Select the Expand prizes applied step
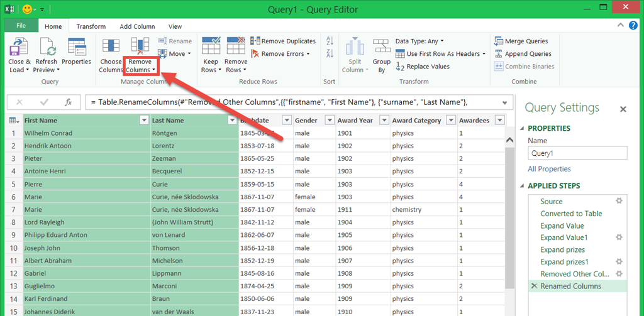Image resolution: width=644 pixels, height=316 pixels. tap(562, 250)
